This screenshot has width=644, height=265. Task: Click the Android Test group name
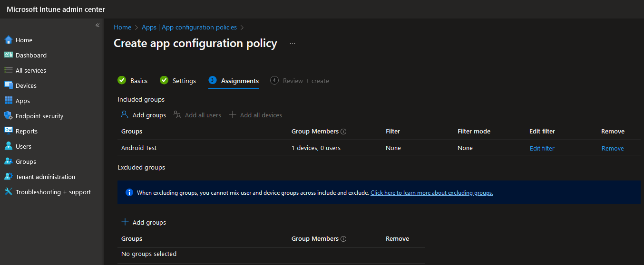[x=139, y=148]
